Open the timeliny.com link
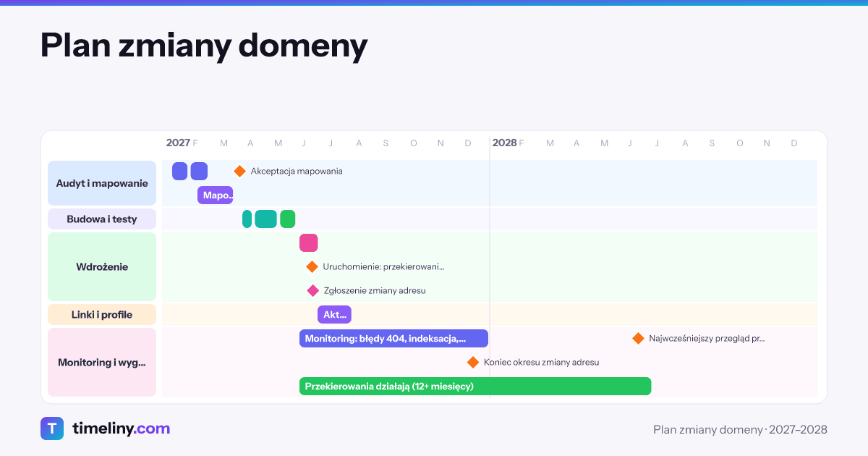 click(x=121, y=428)
